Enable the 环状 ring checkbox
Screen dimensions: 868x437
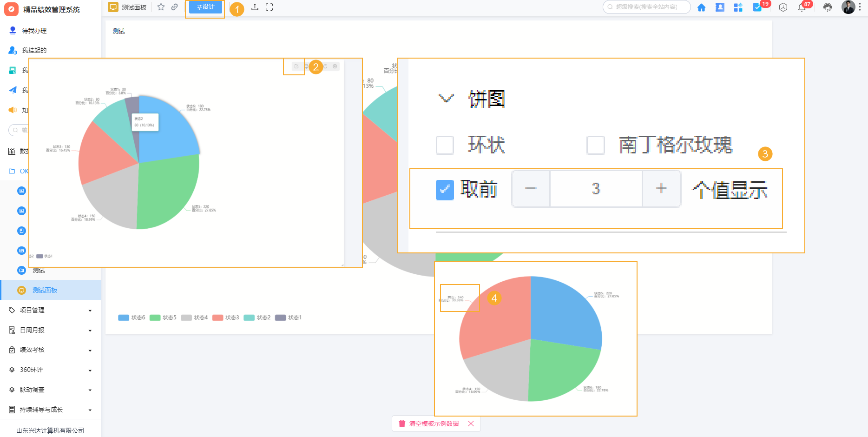point(445,145)
